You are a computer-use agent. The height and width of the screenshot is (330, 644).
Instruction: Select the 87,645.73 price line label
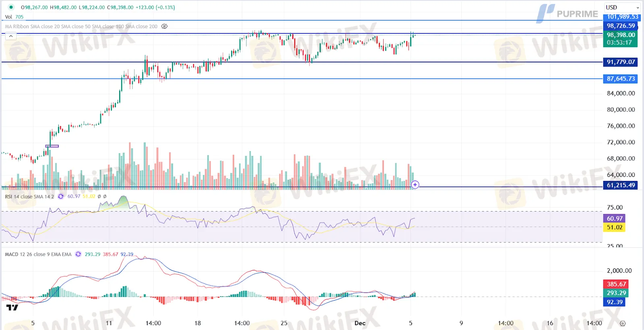pyautogui.click(x=621, y=79)
